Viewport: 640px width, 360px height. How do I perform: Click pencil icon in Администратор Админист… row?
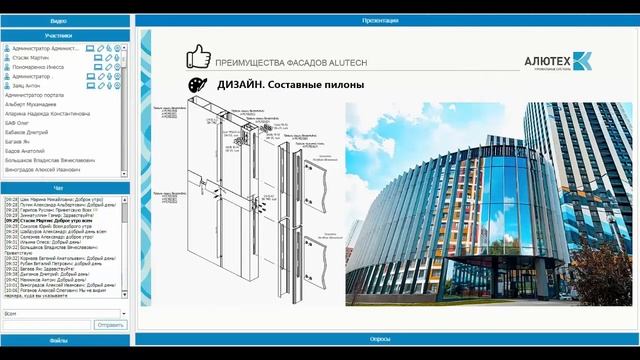(x=100, y=48)
